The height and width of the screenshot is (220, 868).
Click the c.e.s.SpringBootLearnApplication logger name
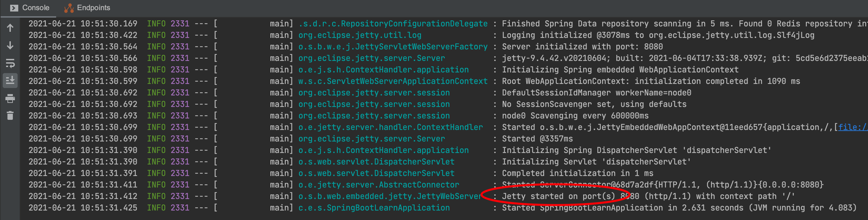click(374, 208)
